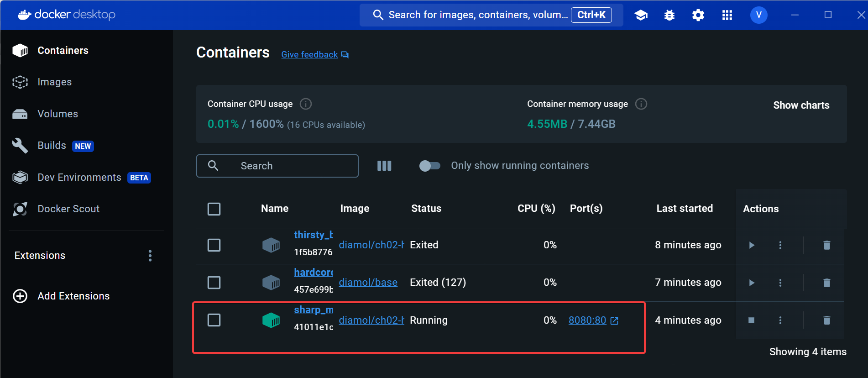The height and width of the screenshot is (378, 868).
Task: Click the Docker Scout sidebar icon
Action: pos(20,209)
